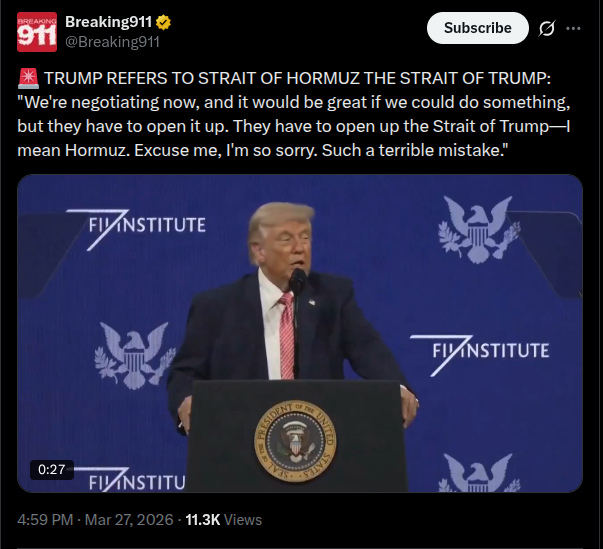Click the red siren emoji
Screen dimensions: 603x549
[x=28, y=78]
